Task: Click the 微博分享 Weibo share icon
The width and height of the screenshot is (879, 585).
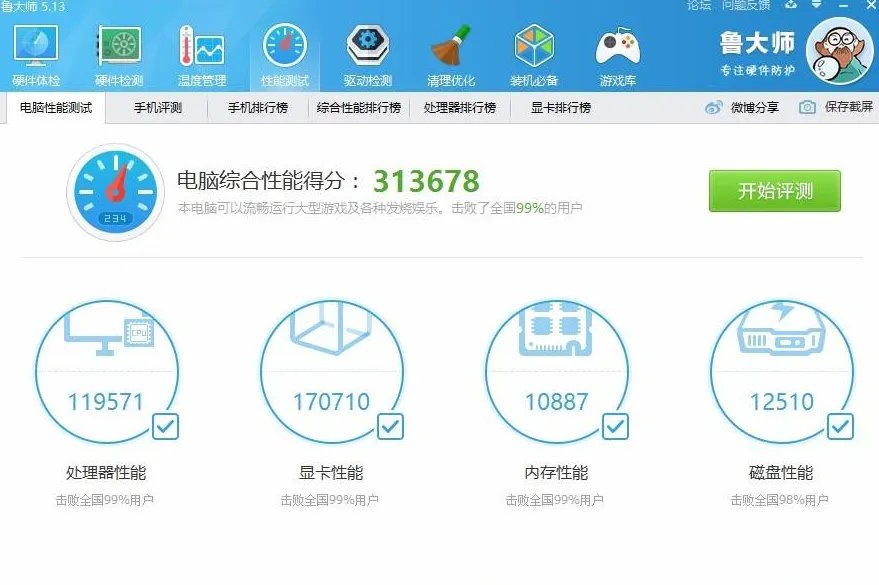Action: [x=715, y=107]
